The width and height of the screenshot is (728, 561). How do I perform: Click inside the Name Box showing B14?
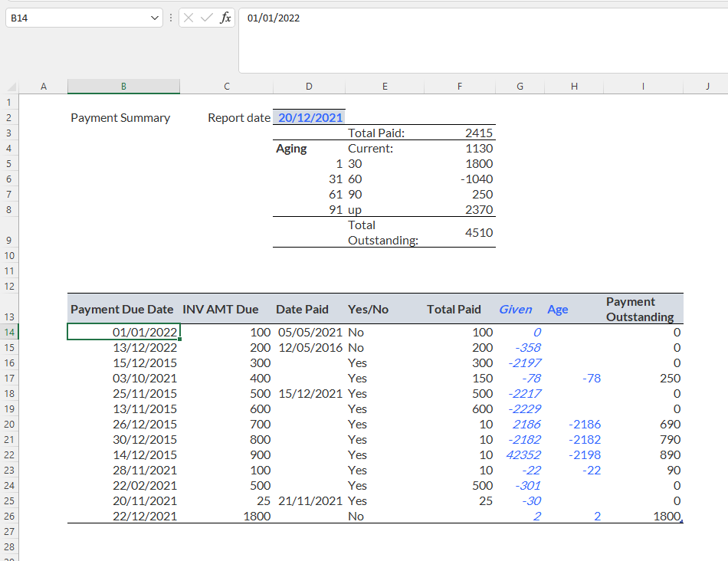pos(77,18)
